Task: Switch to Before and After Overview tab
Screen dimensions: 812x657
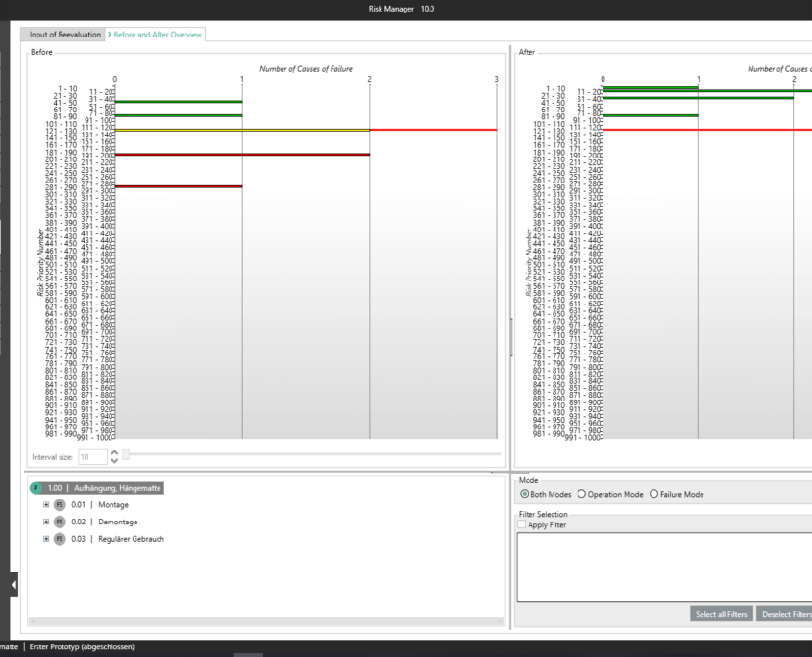Action: (x=157, y=35)
